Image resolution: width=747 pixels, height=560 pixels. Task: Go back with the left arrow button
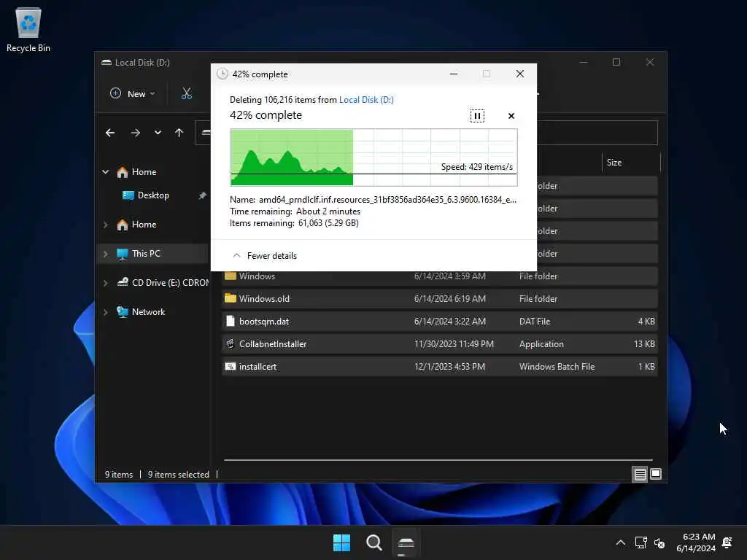(110, 133)
